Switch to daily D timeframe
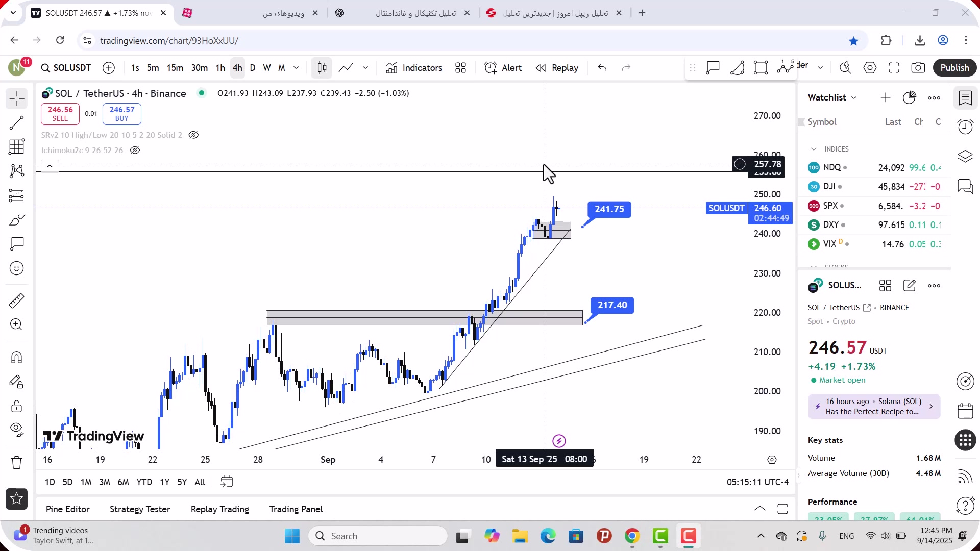The width and height of the screenshot is (980, 551). 253,68
